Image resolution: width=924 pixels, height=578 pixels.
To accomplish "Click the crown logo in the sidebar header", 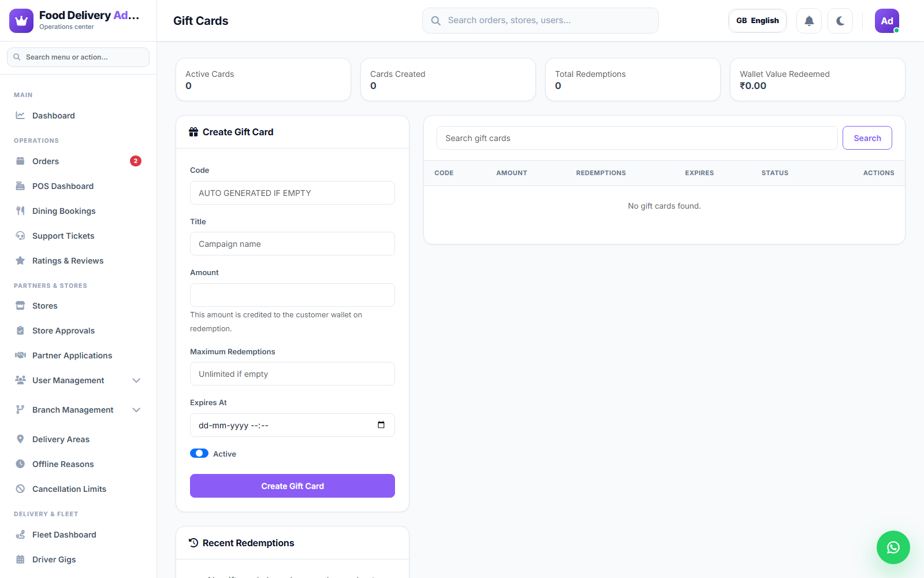I will (x=21, y=21).
